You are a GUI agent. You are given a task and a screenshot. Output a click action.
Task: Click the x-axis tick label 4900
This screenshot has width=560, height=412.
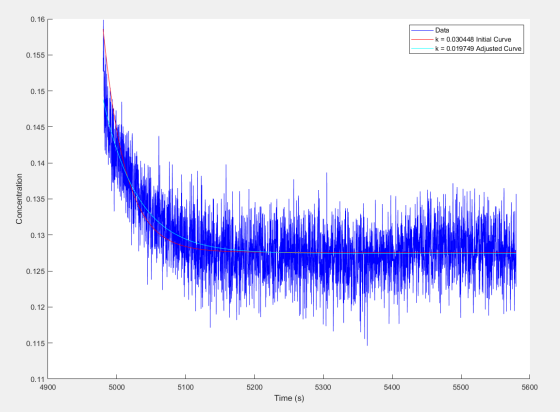(48, 387)
